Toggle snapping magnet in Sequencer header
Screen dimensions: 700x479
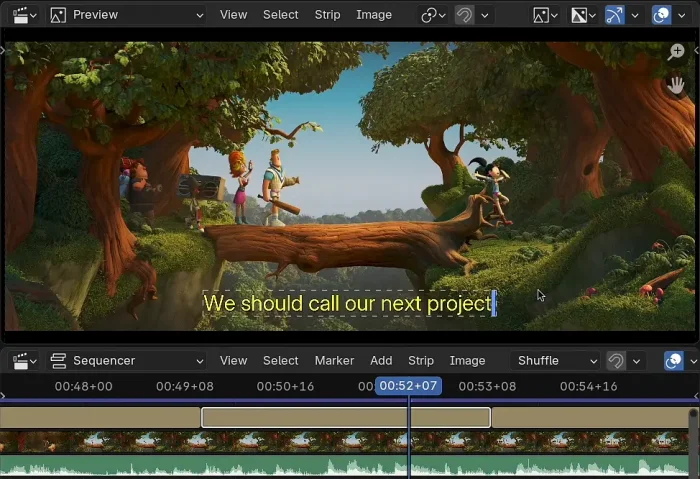(616, 361)
